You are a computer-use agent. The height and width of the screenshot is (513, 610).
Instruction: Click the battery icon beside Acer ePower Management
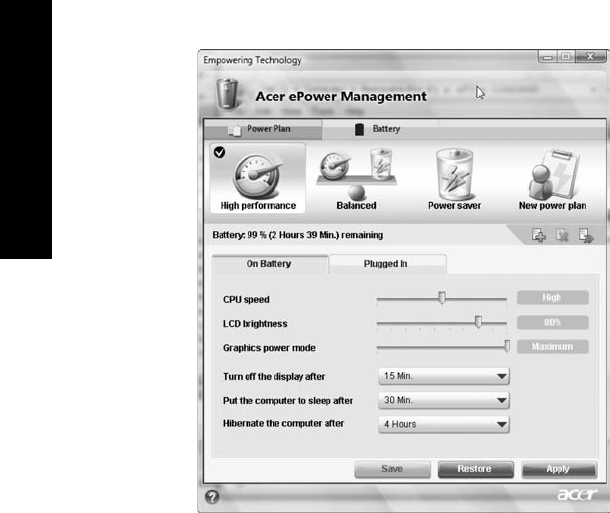coord(227,94)
